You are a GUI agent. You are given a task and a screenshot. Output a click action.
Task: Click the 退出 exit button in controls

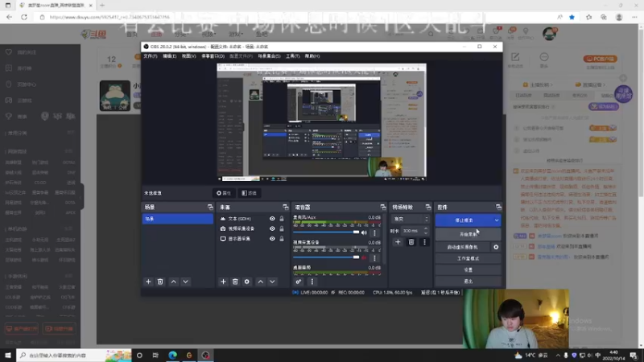tap(469, 282)
